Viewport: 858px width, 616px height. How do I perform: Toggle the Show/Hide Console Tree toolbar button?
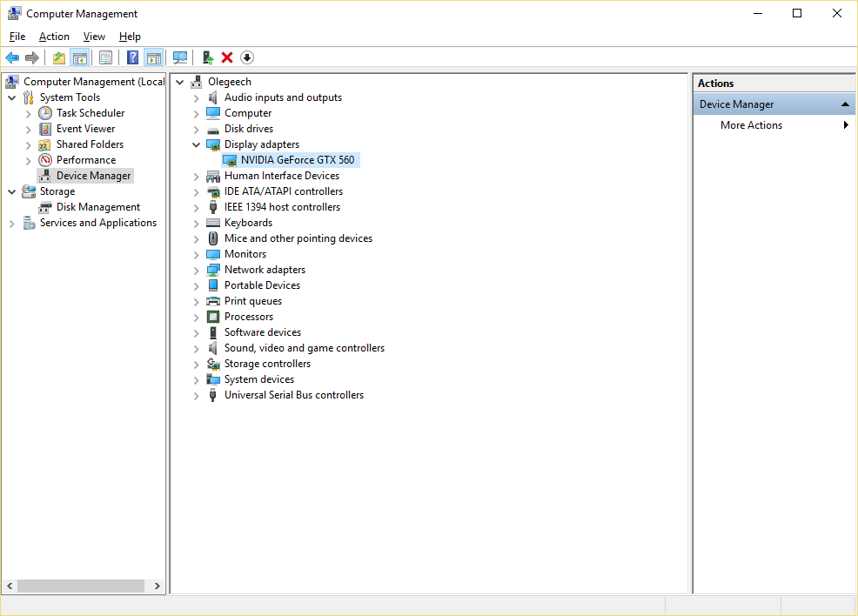pos(80,57)
